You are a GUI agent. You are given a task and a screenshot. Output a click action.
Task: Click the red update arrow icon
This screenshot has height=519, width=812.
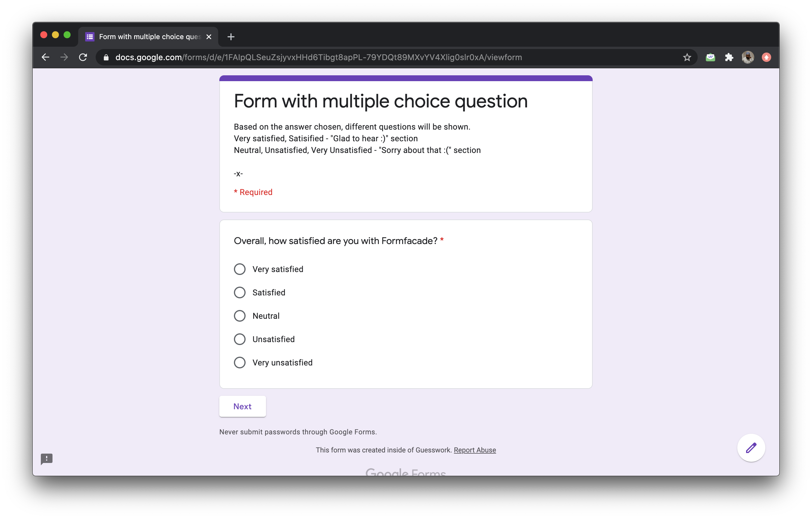coord(766,58)
